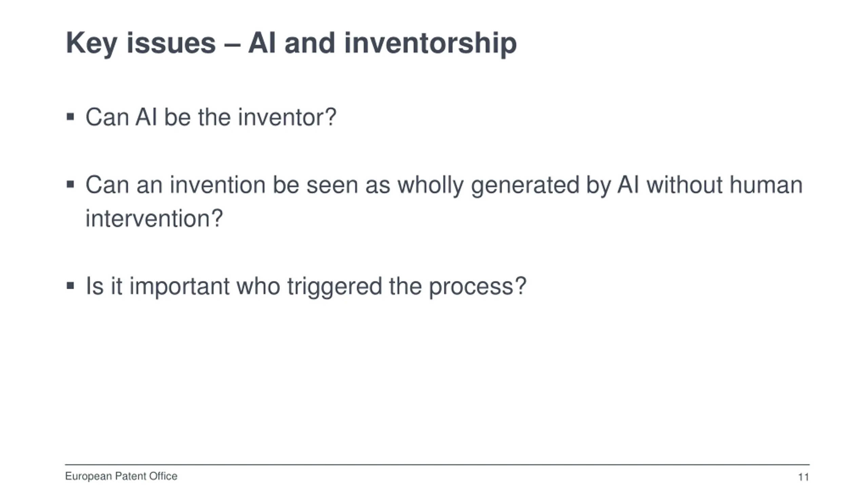Image resolution: width=868 pixels, height=488 pixels.
Task: Click the slide number 11 in the footer
Action: (804, 477)
